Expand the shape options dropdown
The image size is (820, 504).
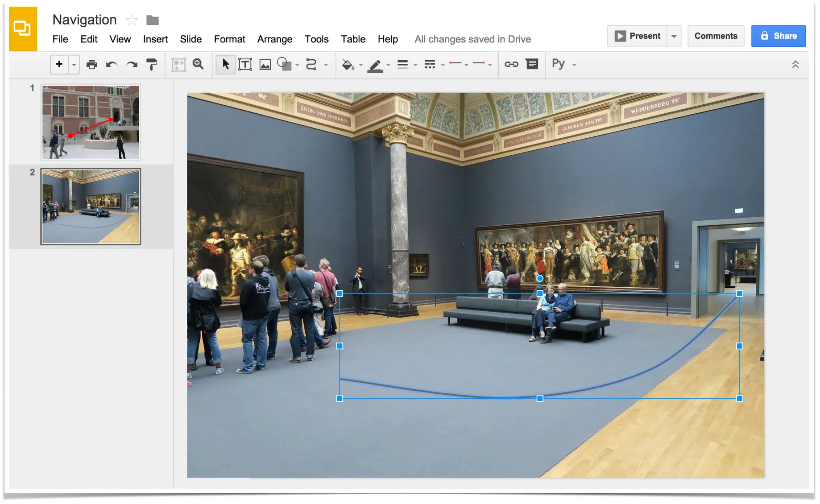click(x=297, y=65)
